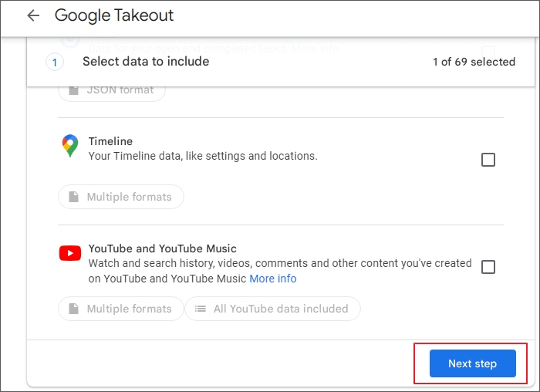Open Multiple formats under YouTube
This screenshot has width=540, height=392.
tap(121, 309)
